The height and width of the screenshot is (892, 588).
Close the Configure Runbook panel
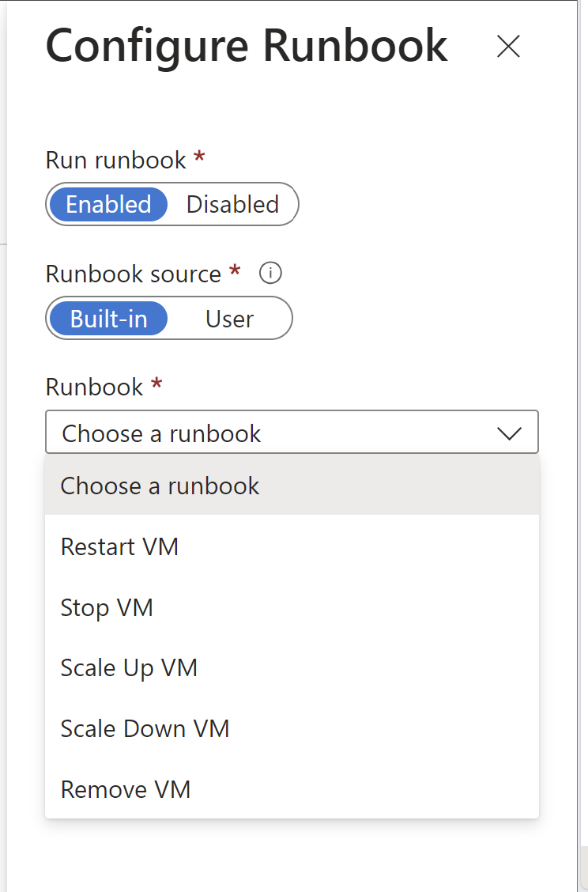[x=508, y=47]
